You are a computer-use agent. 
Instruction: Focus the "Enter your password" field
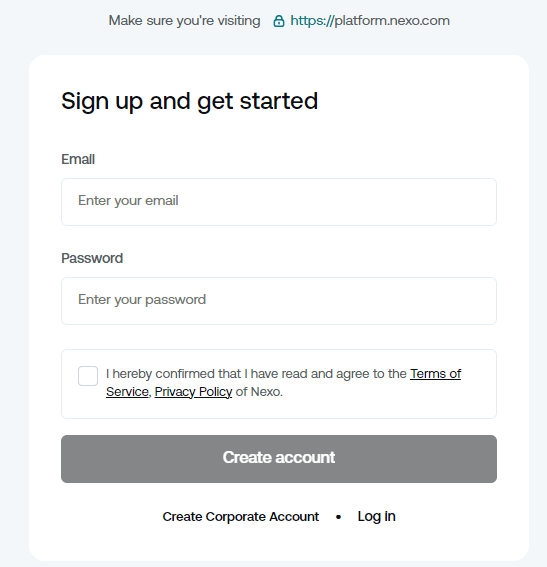point(279,301)
